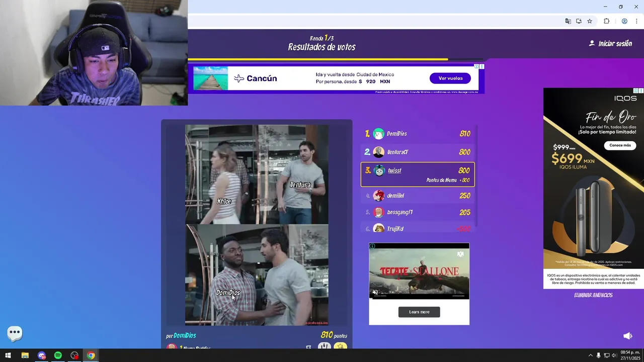Click the Puntos de Meme +800 label
The height and width of the screenshot is (362, 644).
[448, 180]
